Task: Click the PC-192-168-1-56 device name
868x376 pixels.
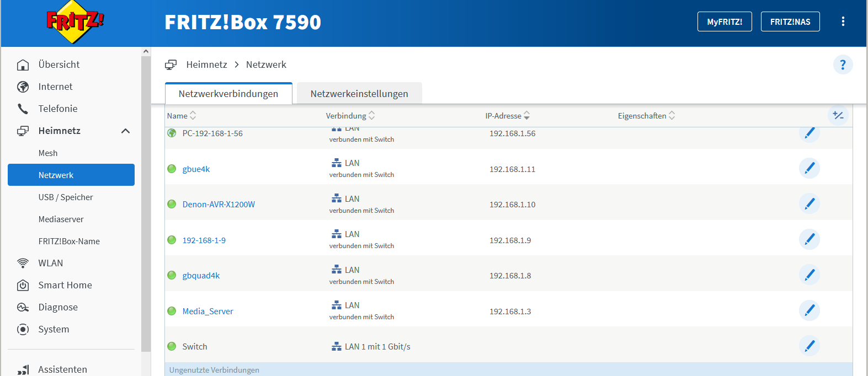Action: [x=212, y=133]
